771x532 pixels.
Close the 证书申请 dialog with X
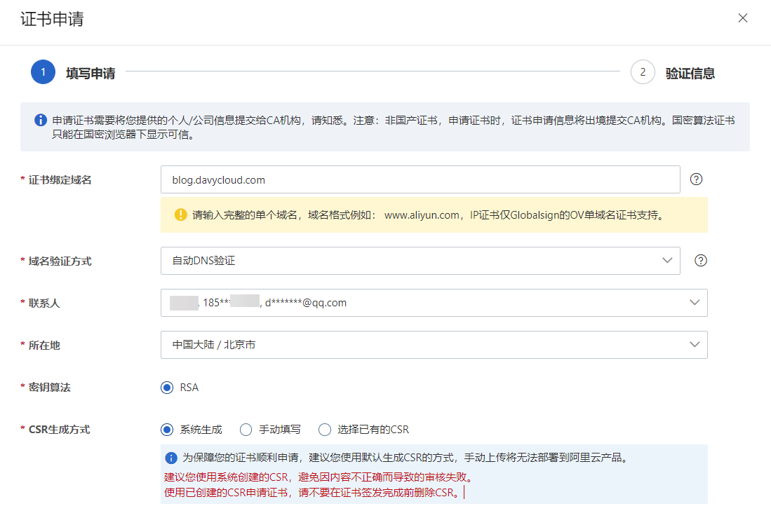(x=743, y=18)
